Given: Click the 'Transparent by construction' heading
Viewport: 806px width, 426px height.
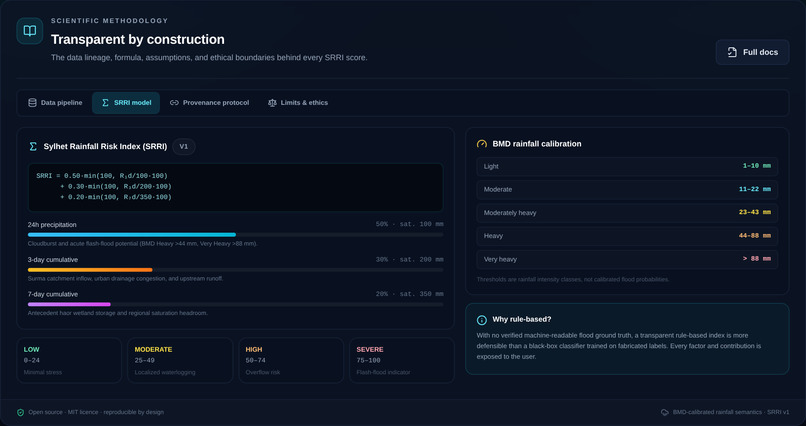Looking at the screenshot, I should (x=138, y=40).
